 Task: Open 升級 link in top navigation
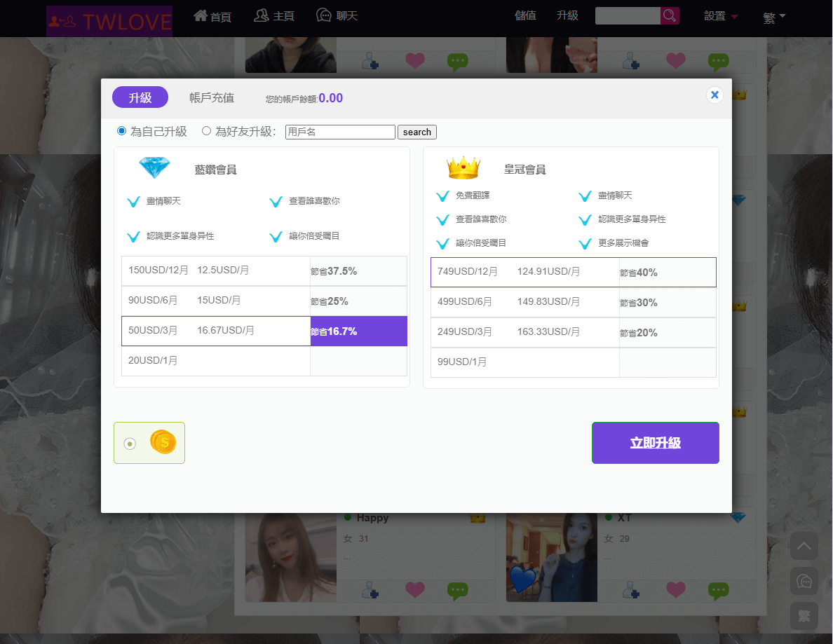(567, 15)
